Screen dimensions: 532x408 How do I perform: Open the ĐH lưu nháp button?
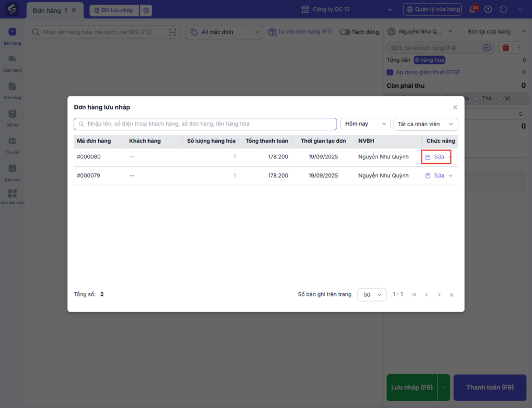tap(114, 10)
